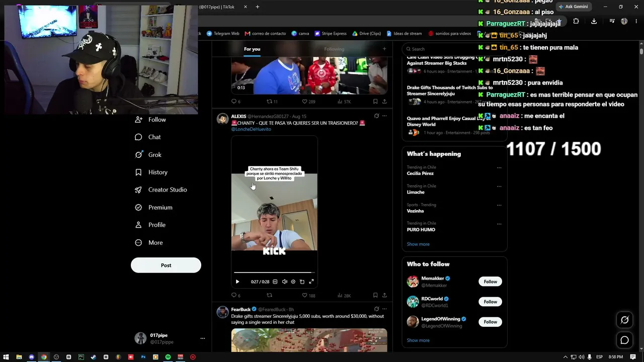This screenshot has width=644, height=362.
Task: Open Profile in the sidebar
Action: 150,225
